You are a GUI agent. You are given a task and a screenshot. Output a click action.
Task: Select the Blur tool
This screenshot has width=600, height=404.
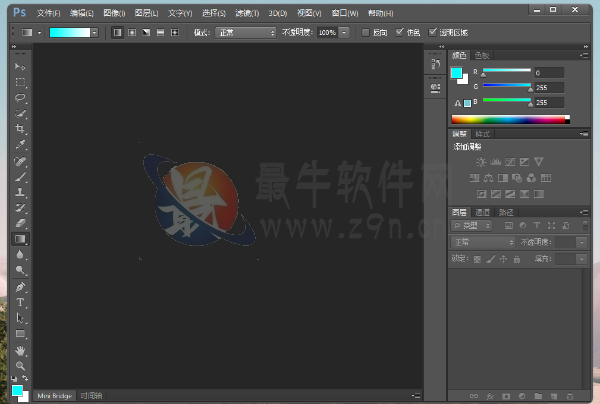20,255
